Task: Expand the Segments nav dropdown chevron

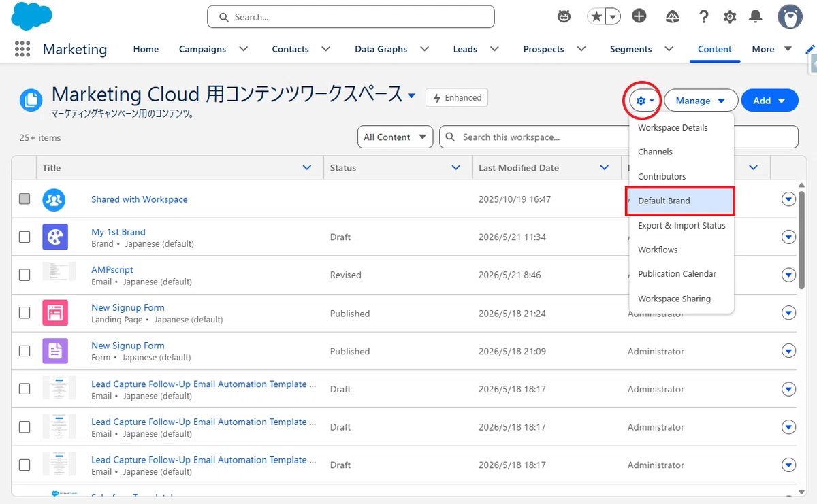Action: 669,49
